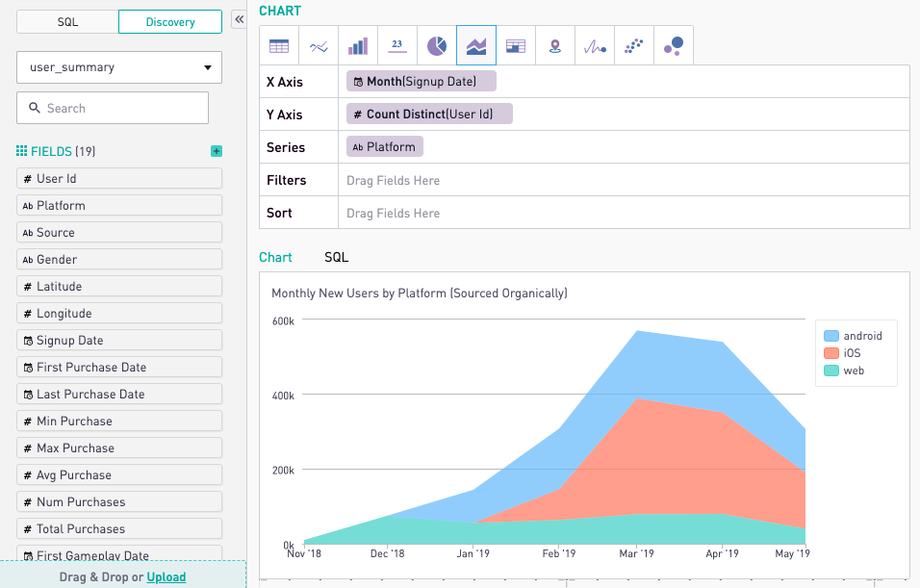This screenshot has width=920, height=588.
Task: Click inside the search fields box
Action: click(x=112, y=108)
